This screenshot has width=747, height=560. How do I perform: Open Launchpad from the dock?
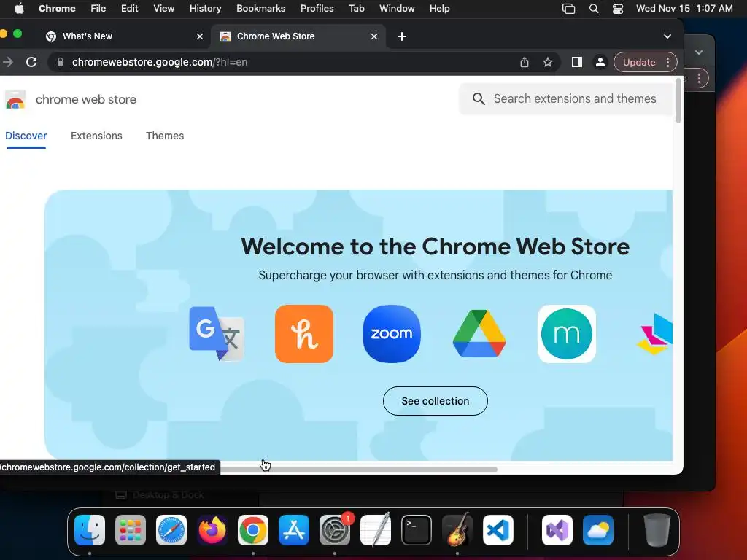(131, 530)
